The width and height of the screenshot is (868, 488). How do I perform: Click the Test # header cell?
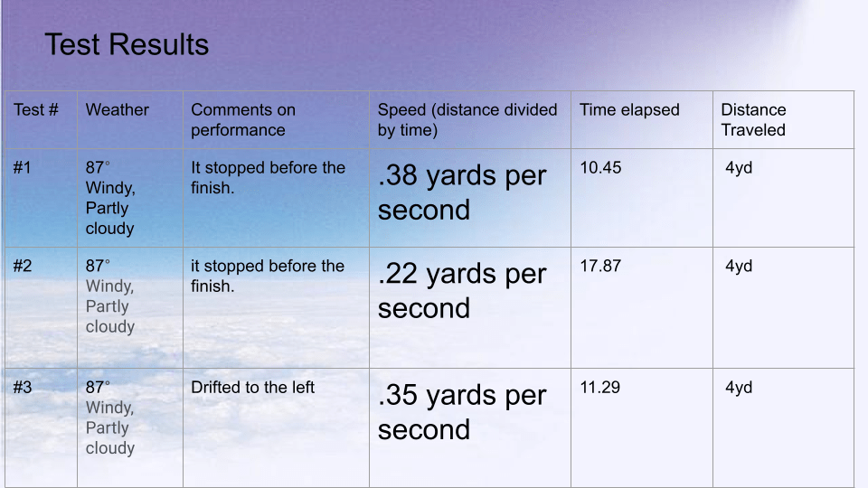(x=41, y=120)
